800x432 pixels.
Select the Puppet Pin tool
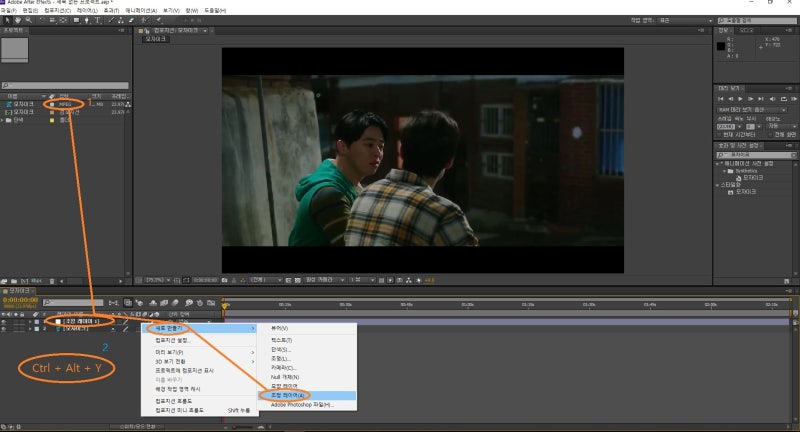click(x=159, y=20)
